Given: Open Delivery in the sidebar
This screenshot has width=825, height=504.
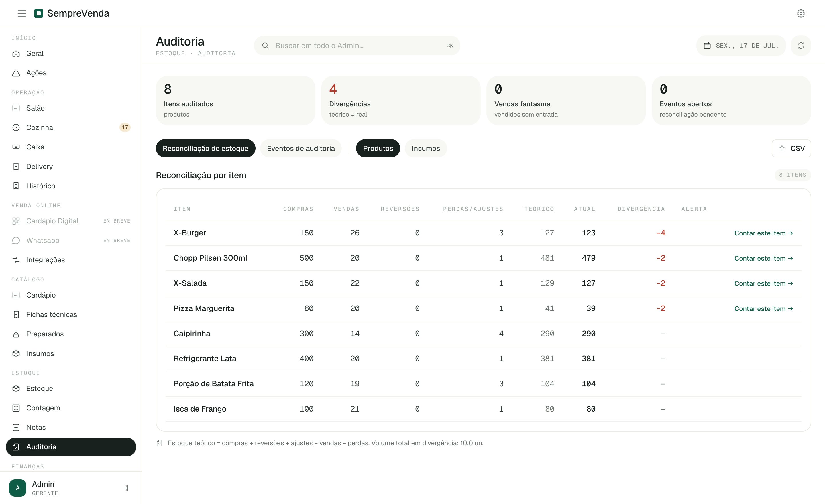Looking at the screenshot, I should tap(71, 166).
